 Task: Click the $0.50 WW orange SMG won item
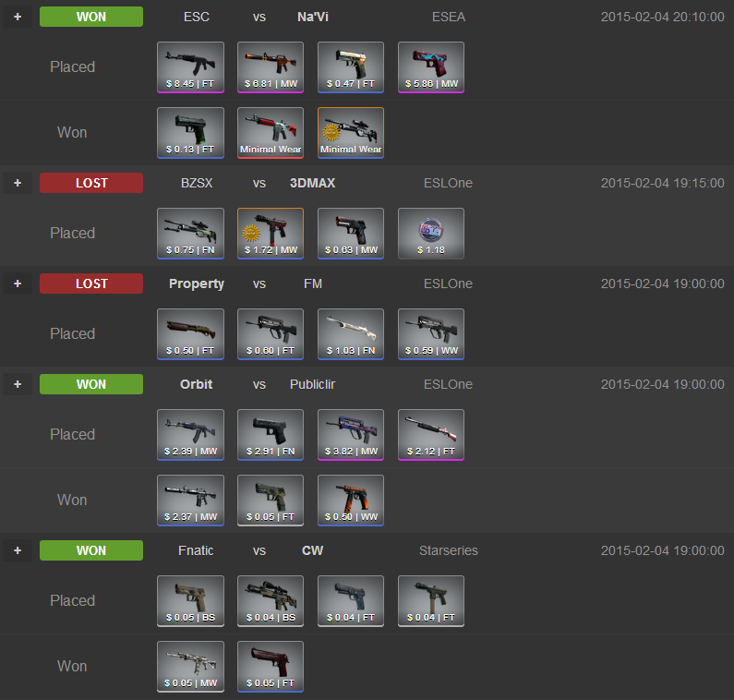click(351, 501)
